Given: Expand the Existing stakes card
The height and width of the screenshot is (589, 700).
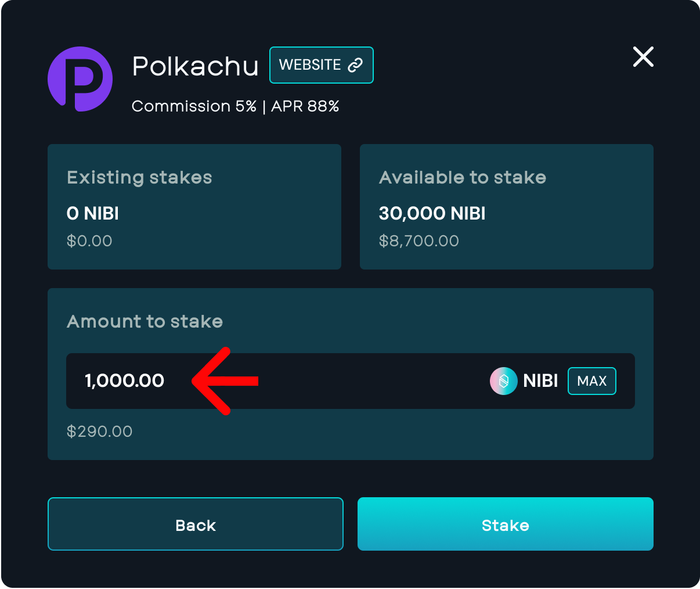Looking at the screenshot, I should (x=194, y=207).
